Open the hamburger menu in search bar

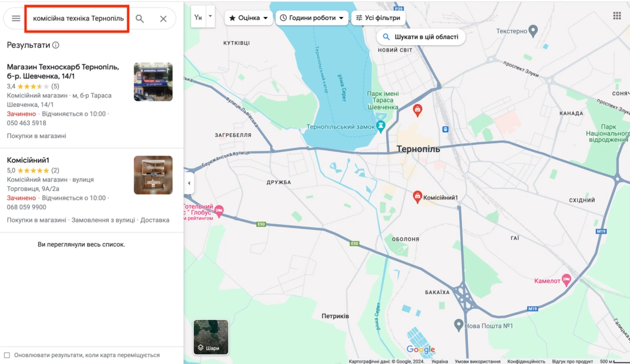click(x=16, y=18)
